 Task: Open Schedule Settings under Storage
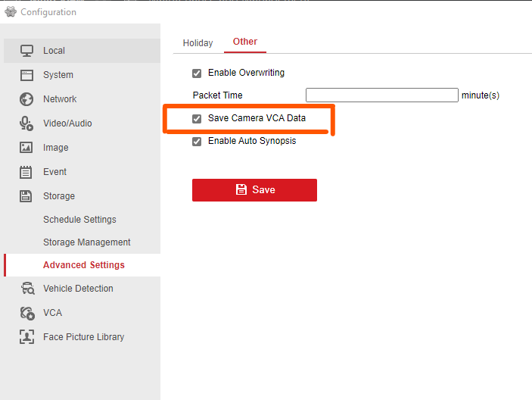[79, 220]
